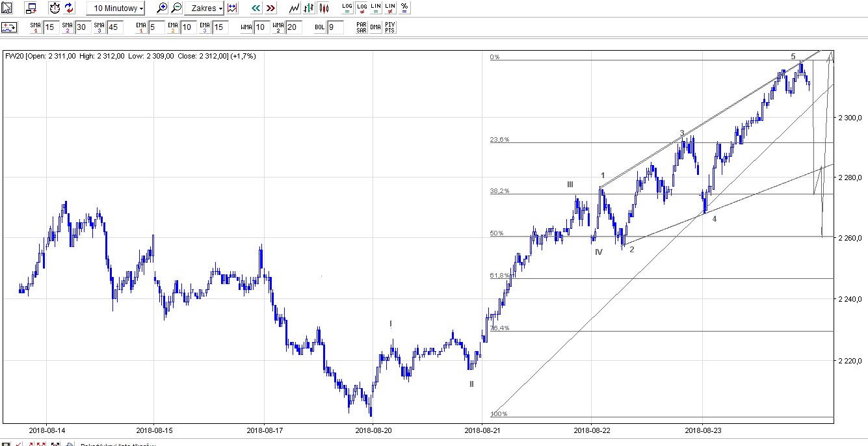This screenshot has height=446, width=868.
Task: Toggle the SMA 1 moving average
Action: [35, 27]
